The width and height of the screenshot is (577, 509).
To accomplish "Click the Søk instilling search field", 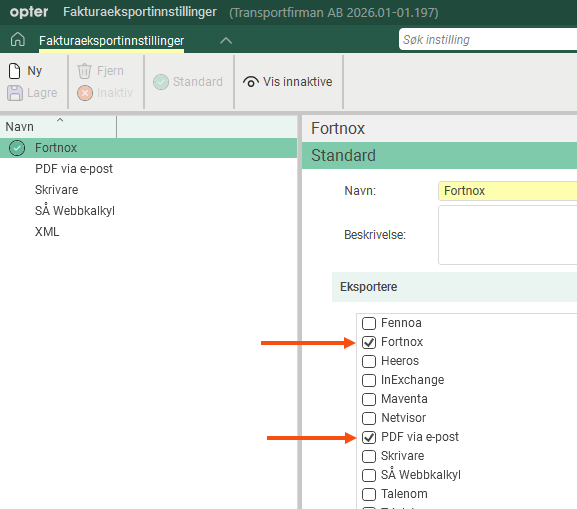I will (x=488, y=39).
